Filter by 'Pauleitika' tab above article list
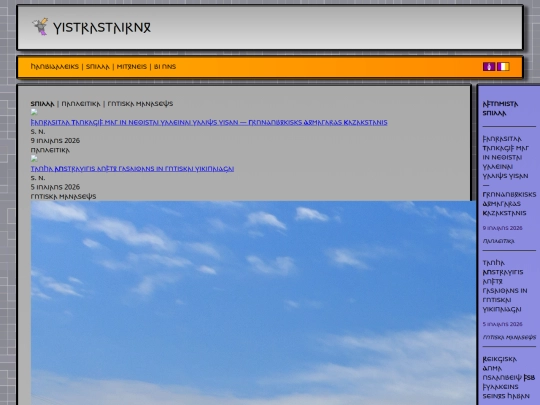The height and width of the screenshot is (405, 540). pyautogui.click(x=81, y=104)
